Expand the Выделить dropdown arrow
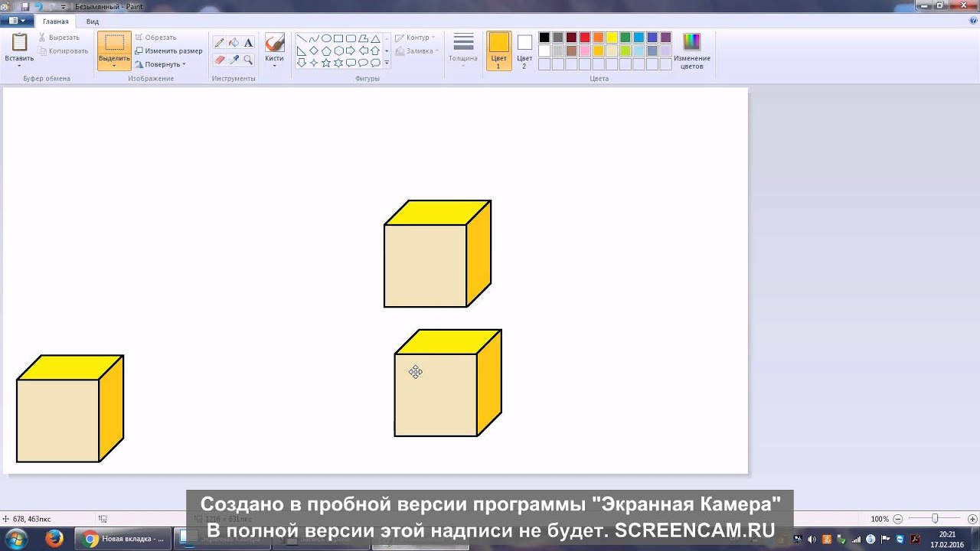Screen dimensions: 980x551 point(114,66)
